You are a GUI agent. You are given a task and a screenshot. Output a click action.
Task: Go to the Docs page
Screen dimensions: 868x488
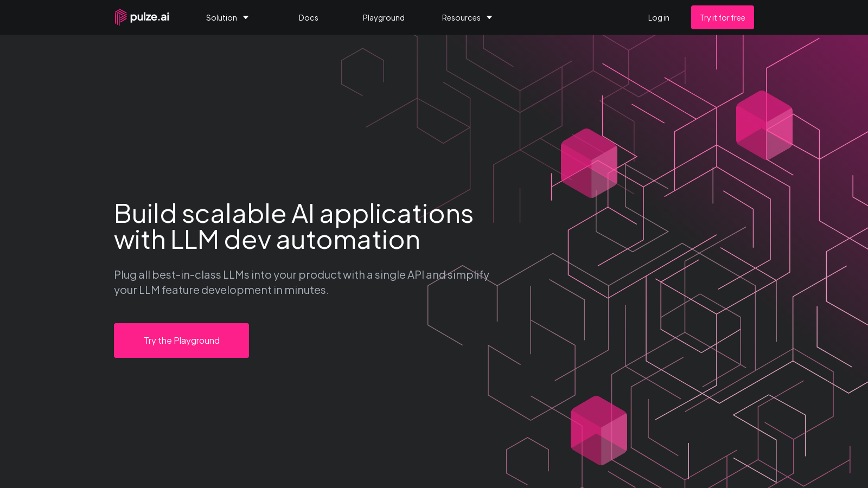[308, 18]
